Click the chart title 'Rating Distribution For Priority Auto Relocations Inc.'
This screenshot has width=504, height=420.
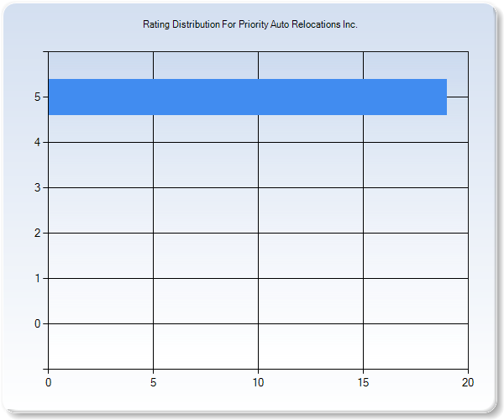pos(250,24)
